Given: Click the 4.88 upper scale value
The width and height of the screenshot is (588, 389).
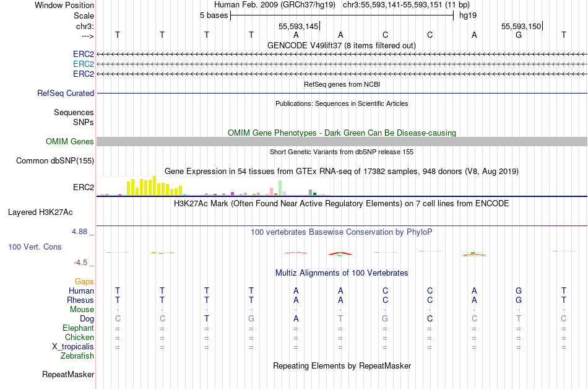Looking at the screenshot, I should click(79, 232).
